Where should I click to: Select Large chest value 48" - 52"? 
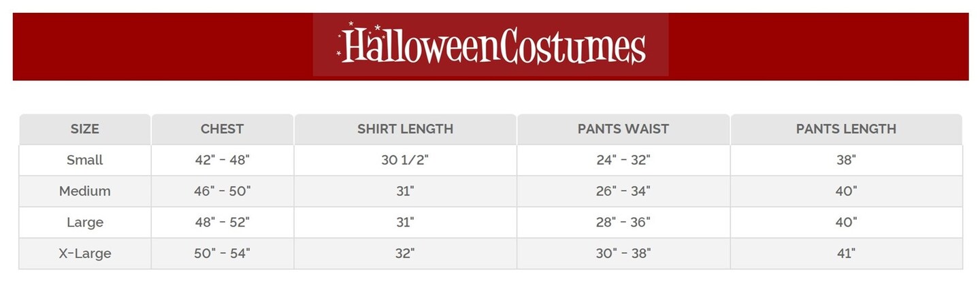[x=222, y=223]
